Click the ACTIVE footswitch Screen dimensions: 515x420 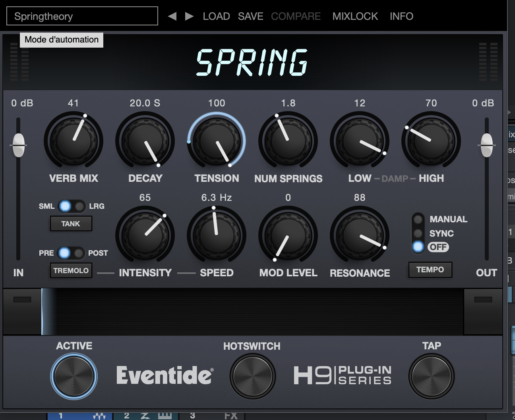tap(74, 376)
